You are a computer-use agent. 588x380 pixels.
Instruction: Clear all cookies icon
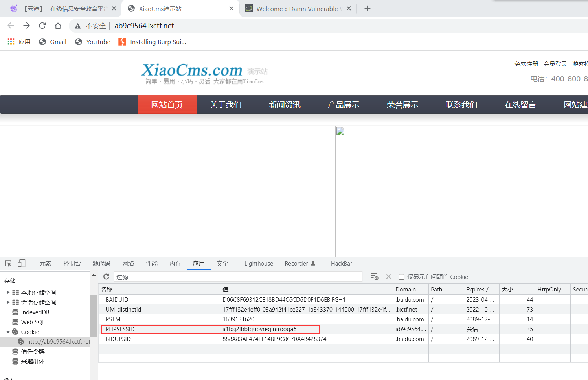[x=375, y=277]
